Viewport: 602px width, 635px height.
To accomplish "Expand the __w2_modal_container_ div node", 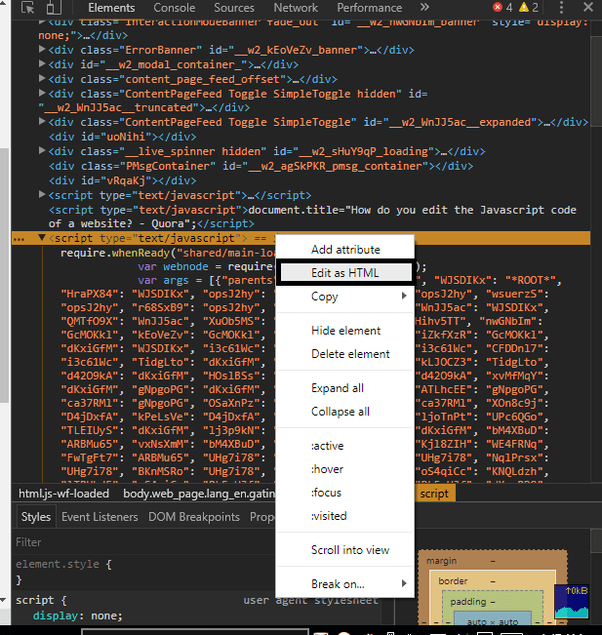I will (x=42, y=64).
